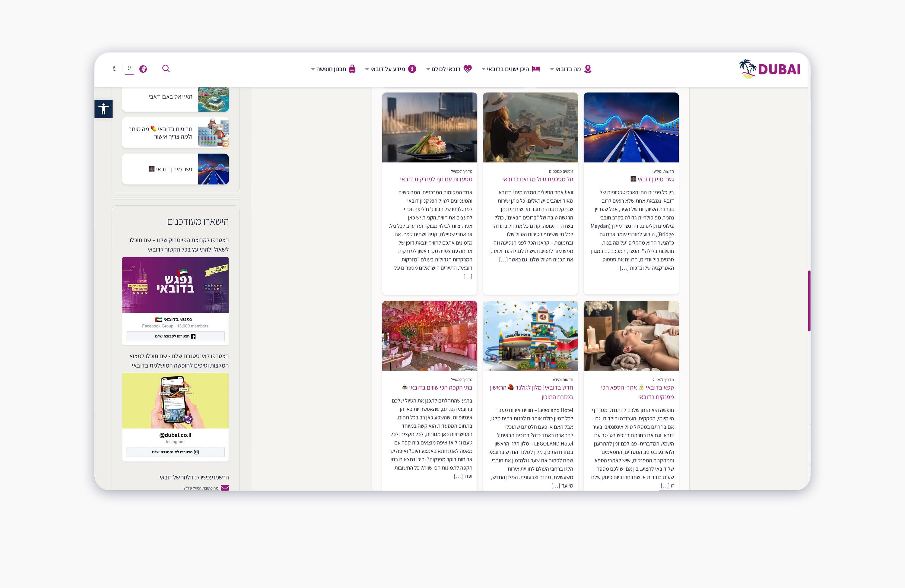Image resolution: width=905 pixels, height=588 pixels.
Task: Click category 'גולשים מסכמים'
Action: coord(561,171)
